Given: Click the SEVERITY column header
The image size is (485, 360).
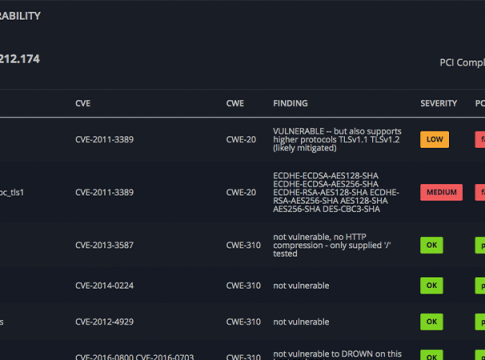Looking at the screenshot, I should click(x=438, y=103).
